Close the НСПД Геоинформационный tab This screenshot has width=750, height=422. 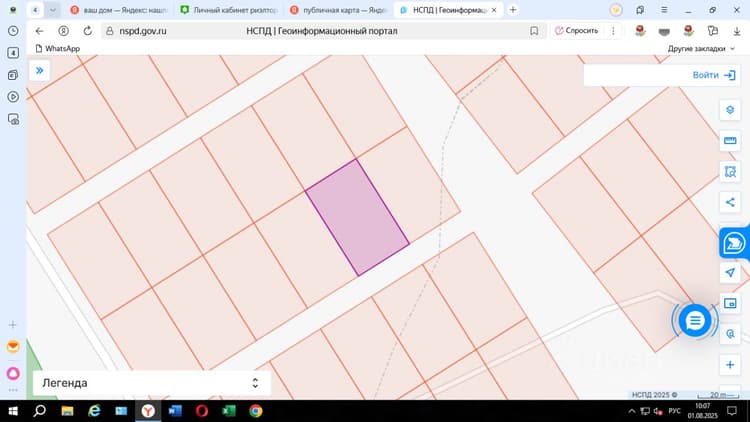[494, 10]
